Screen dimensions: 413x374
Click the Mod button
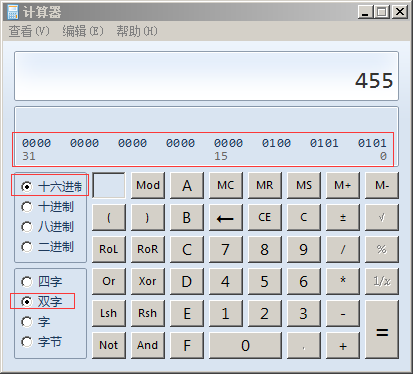click(x=148, y=185)
